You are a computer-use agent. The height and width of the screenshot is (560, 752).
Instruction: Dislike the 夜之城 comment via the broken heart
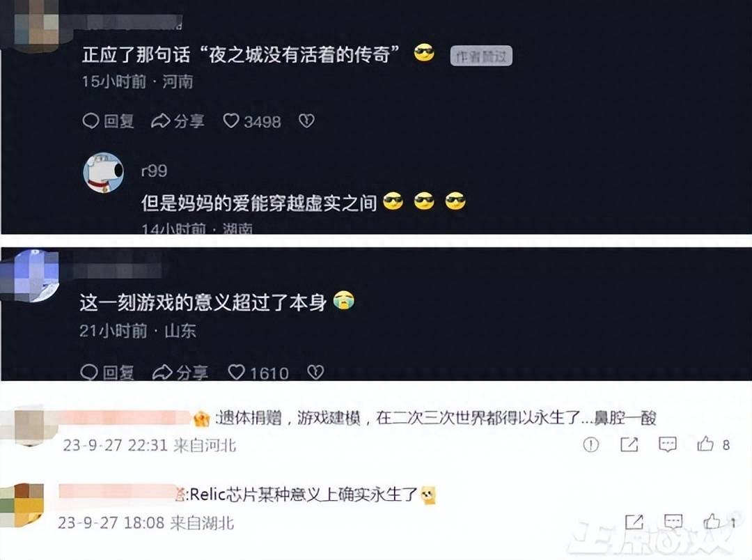click(306, 121)
